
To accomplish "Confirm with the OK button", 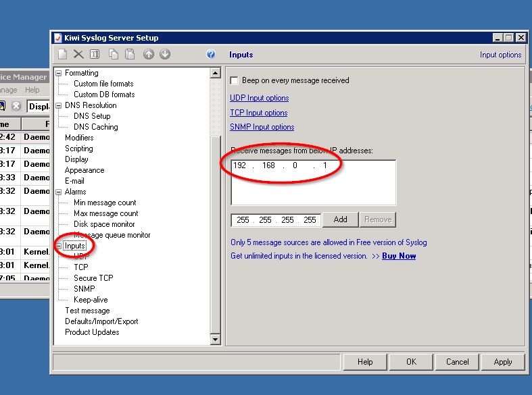I will (x=411, y=362).
